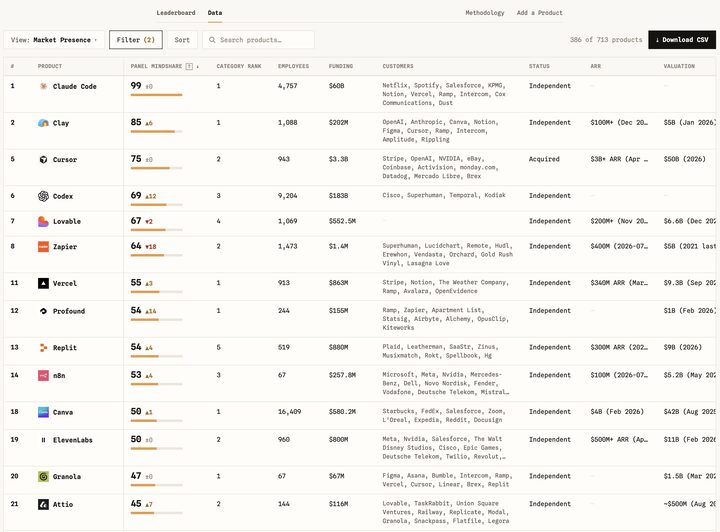
Task: Open the Methodology page
Action: pyautogui.click(x=484, y=13)
